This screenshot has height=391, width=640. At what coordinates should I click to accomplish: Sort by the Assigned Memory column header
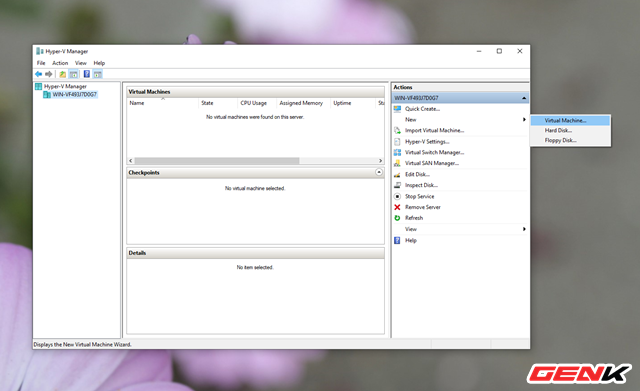coord(303,103)
